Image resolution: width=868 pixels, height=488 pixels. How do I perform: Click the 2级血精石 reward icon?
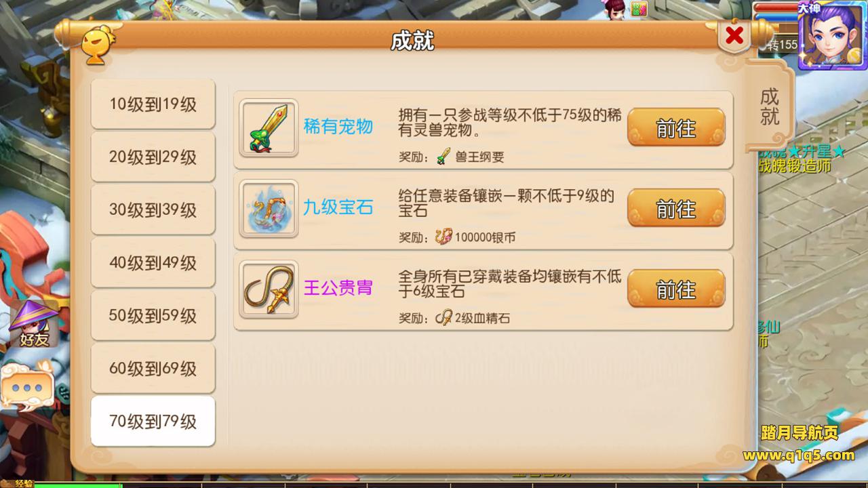coord(443,318)
